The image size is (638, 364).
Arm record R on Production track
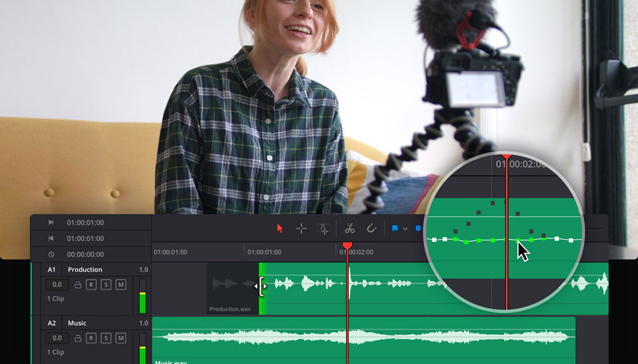pos(91,284)
